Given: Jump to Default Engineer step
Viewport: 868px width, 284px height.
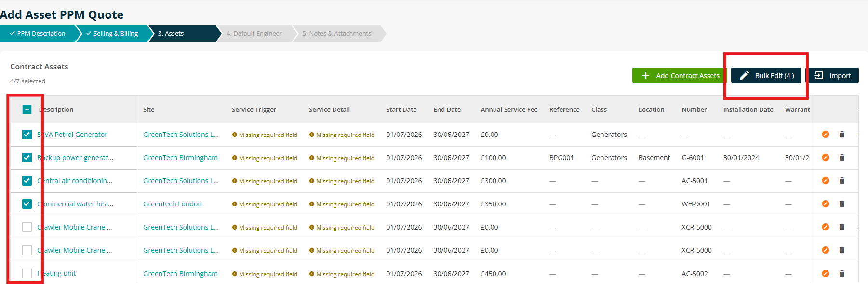Looking at the screenshot, I should point(254,34).
